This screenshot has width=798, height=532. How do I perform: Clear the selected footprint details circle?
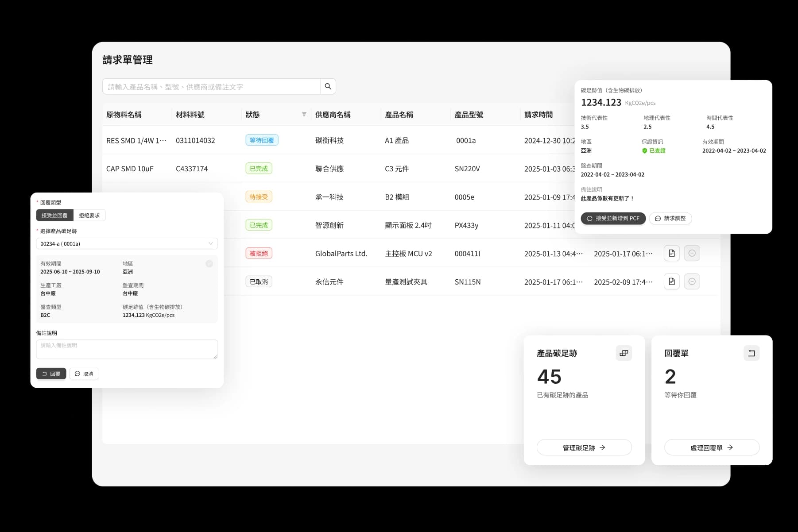pos(209,264)
